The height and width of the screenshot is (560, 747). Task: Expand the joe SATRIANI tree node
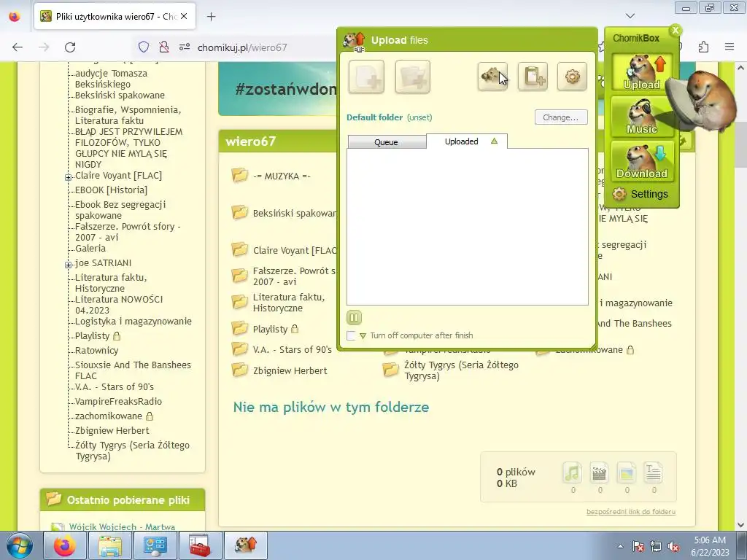pyautogui.click(x=68, y=264)
